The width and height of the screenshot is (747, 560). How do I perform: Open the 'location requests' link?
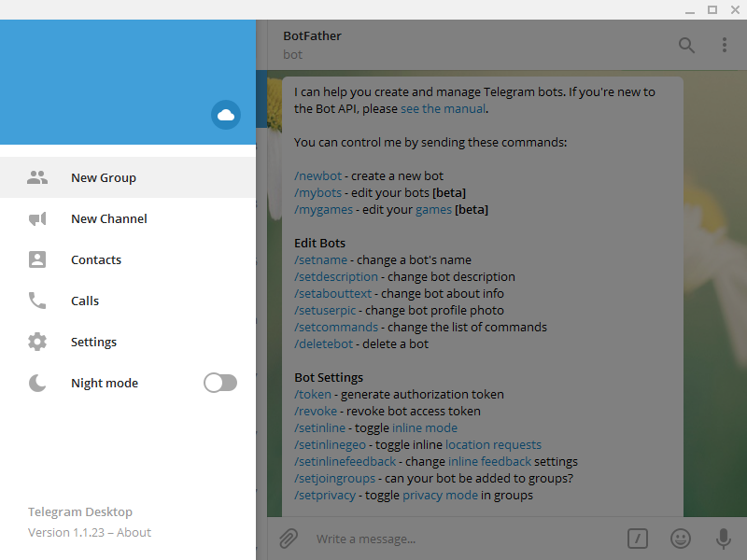(x=493, y=445)
